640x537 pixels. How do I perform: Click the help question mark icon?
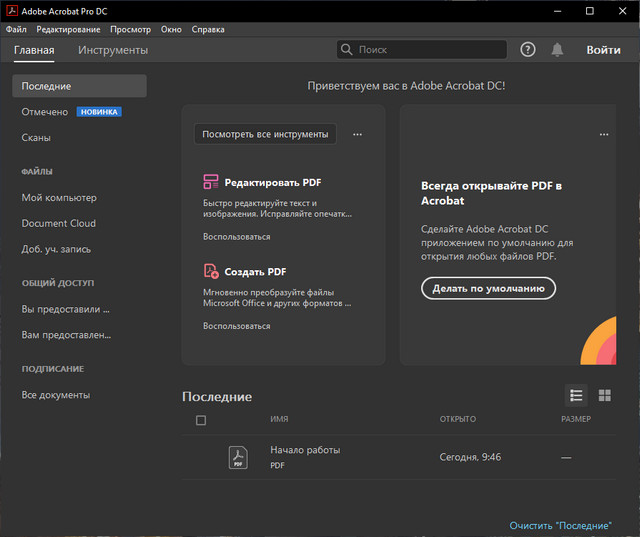[528, 50]
